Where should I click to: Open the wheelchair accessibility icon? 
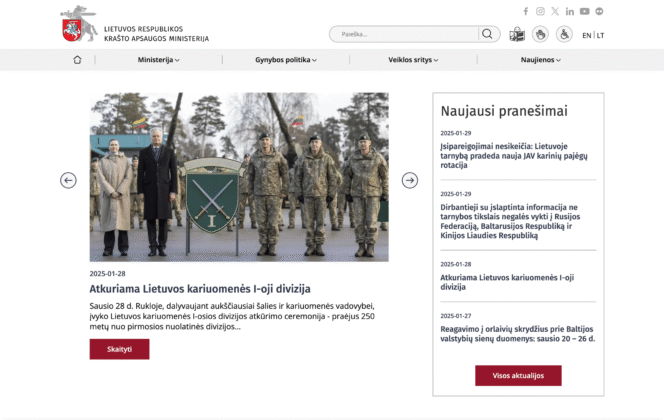point(564,34)
